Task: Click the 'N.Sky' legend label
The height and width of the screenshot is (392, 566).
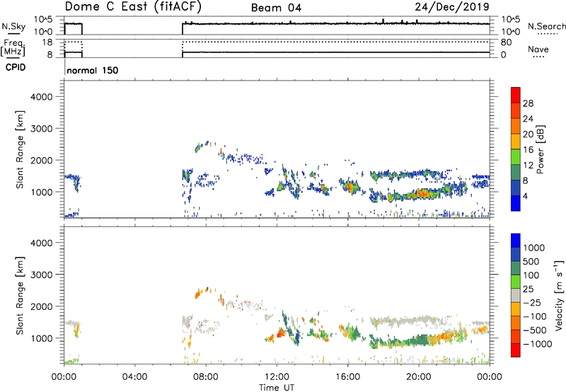Action: (13, 26)
